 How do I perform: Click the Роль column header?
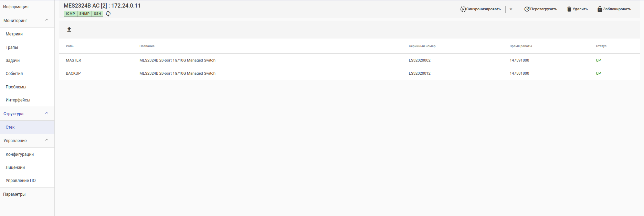tap(70, 46)
